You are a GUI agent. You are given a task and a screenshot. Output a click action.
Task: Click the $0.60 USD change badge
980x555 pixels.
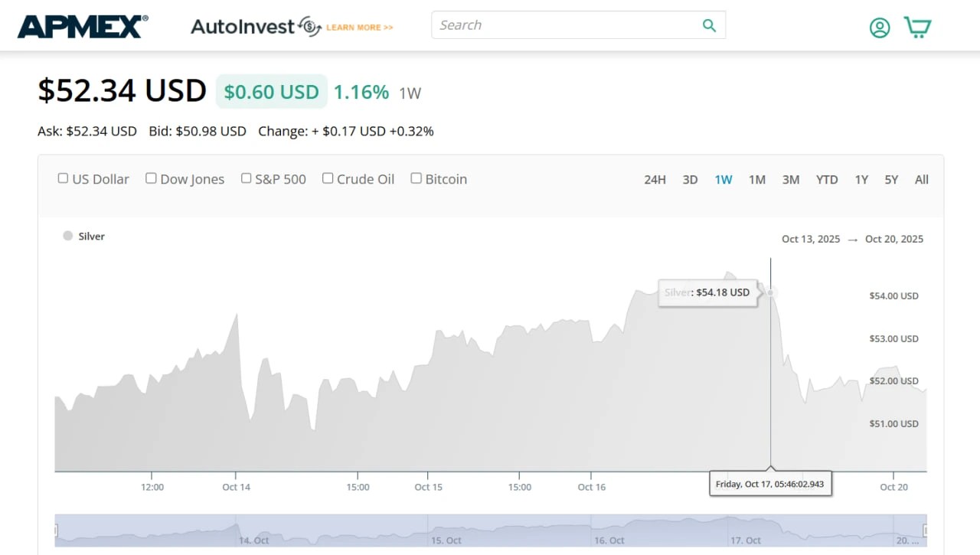[271, 92]
